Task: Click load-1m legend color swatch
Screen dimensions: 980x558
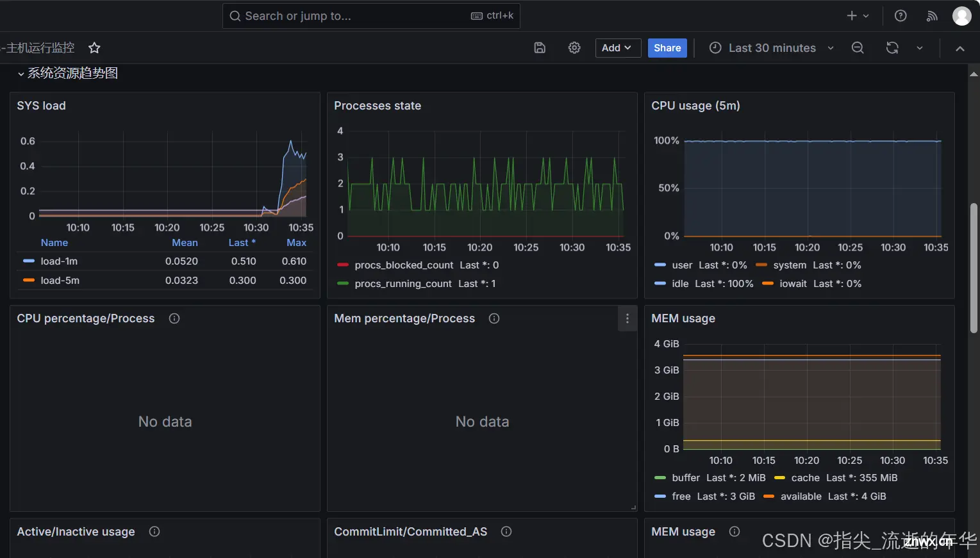Action: 28,261
